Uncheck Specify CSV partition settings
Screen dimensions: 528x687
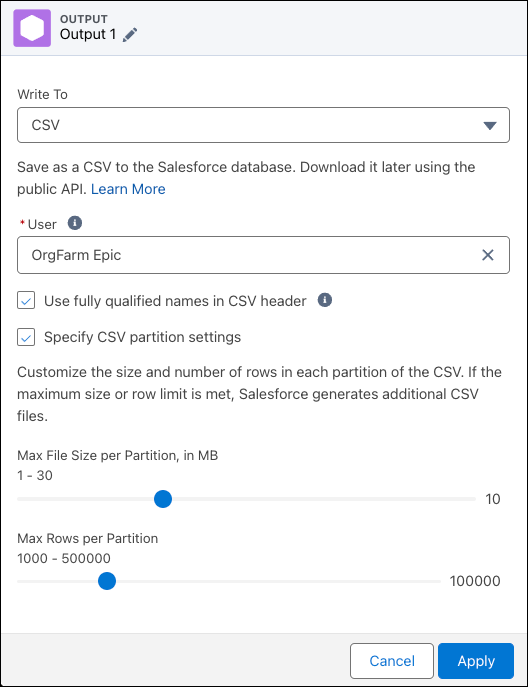coord(26,337)
